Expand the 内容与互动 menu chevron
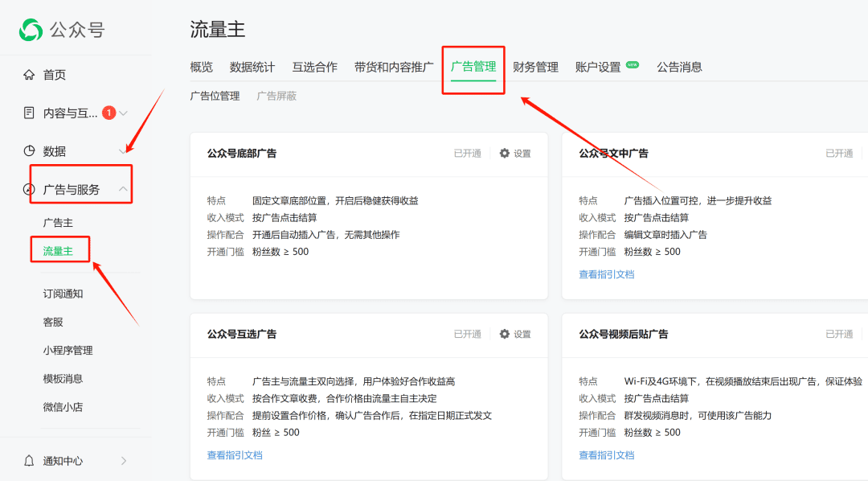 point(124,113)
